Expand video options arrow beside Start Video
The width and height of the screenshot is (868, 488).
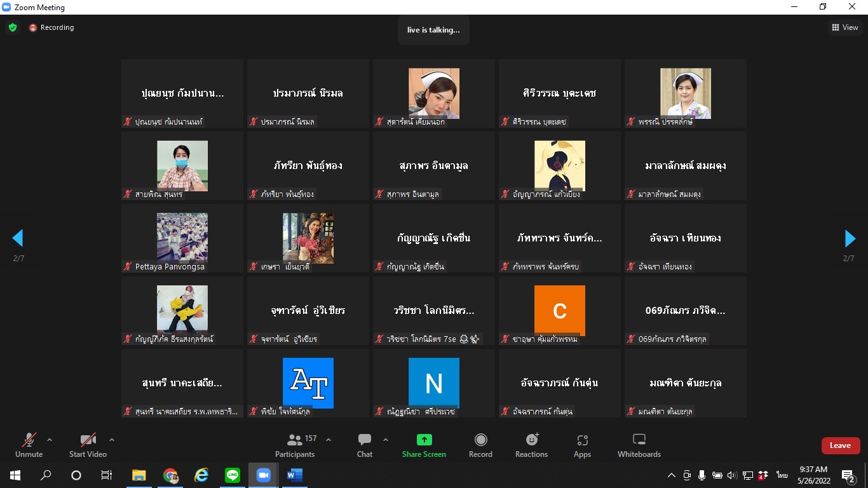[112, 439]
